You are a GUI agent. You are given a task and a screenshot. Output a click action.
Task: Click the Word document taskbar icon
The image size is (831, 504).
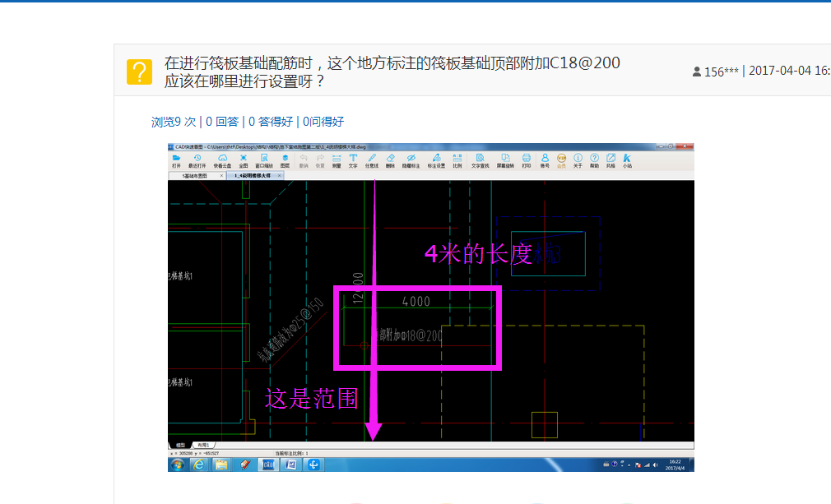click(x=291, y=465)
